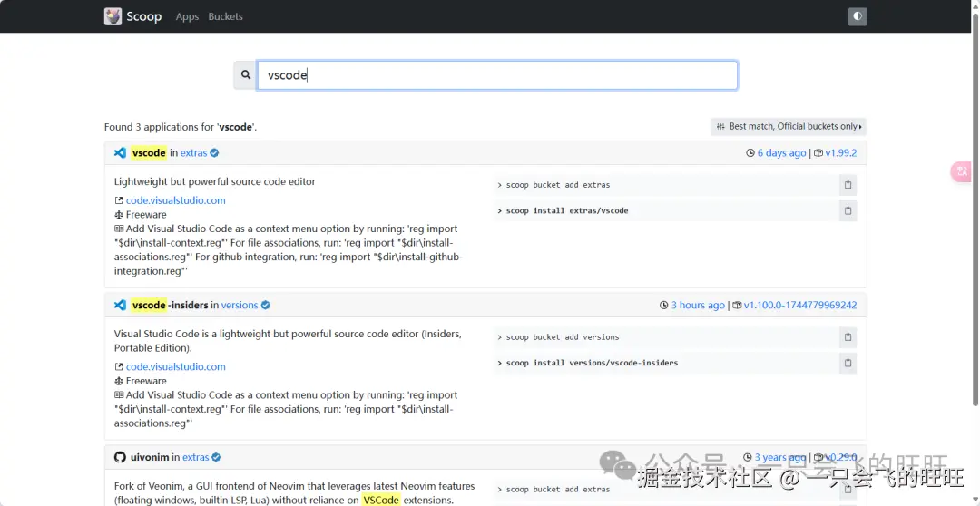The image size is (980, 506).
Task: Click the clock icon beside 3 hours ago
Action: pos(664,306)
